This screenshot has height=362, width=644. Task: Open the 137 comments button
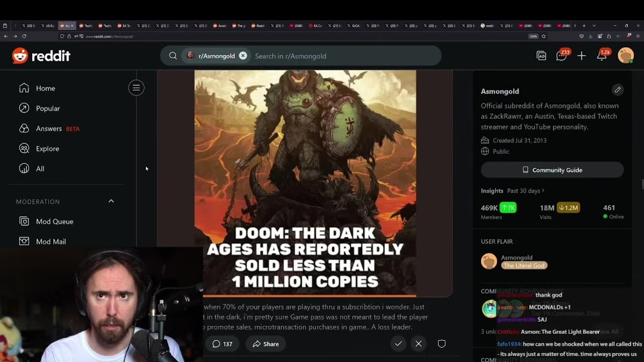pyautogui.click(x=222, y=344)
